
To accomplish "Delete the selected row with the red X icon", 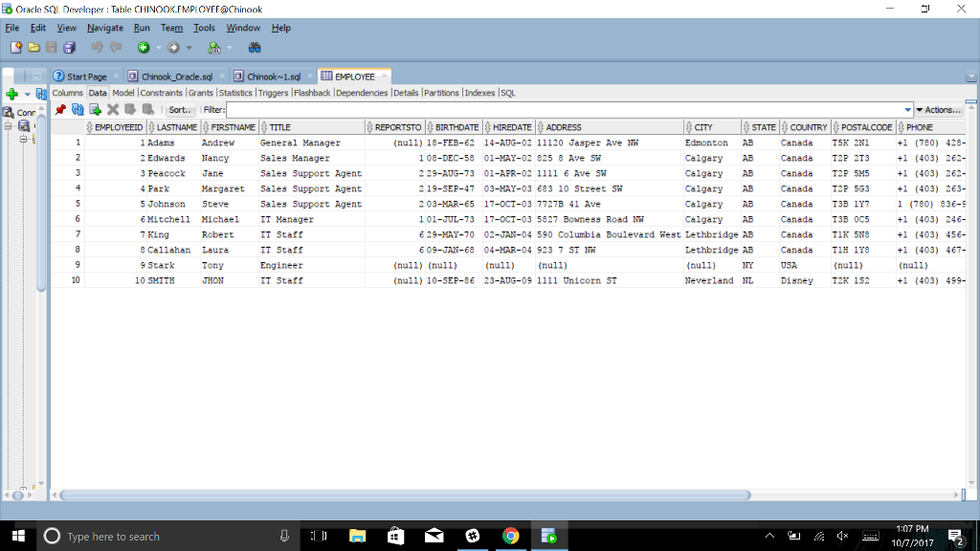I will [x=111, y=109].
